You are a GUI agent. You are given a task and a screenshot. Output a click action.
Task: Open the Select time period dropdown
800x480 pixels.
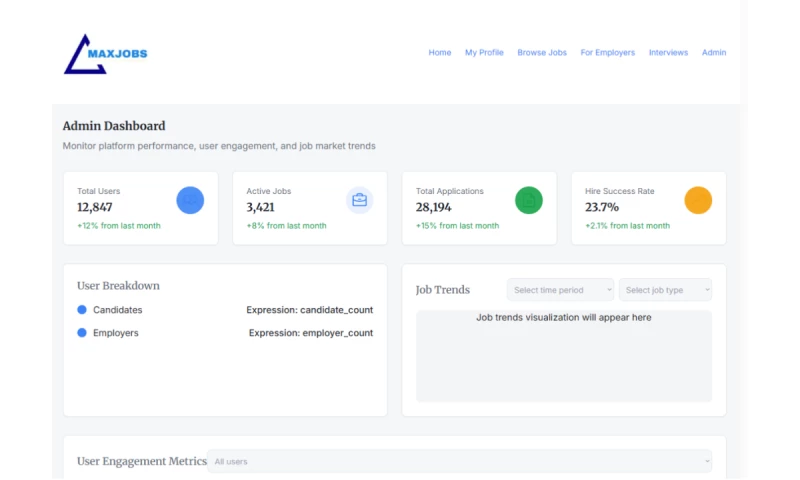561,290
